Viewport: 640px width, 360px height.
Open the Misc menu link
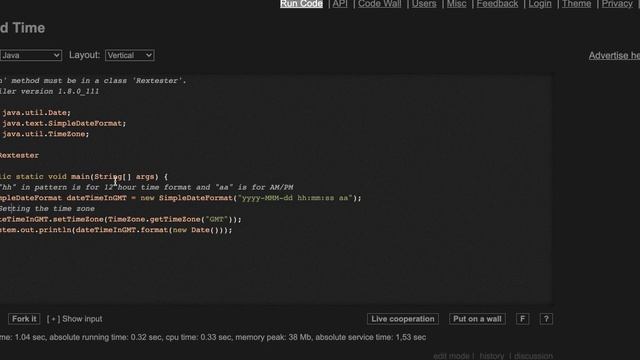tap(456, 4)
